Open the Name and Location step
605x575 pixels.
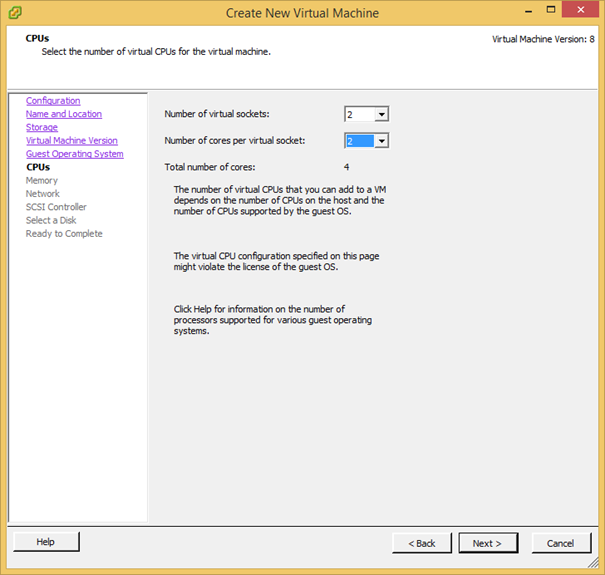(x=64, y=114)
